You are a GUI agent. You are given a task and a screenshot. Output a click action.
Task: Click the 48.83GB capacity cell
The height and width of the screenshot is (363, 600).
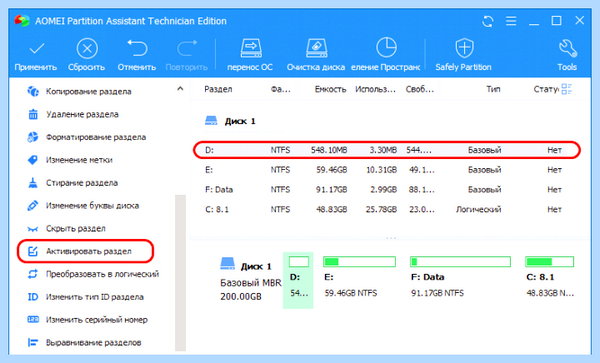(x=331, y=210)
